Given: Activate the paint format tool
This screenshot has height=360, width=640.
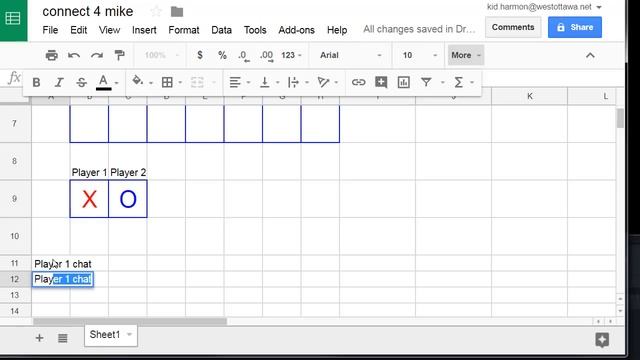Looking at the screenshot, I should [x=119, y=55].
